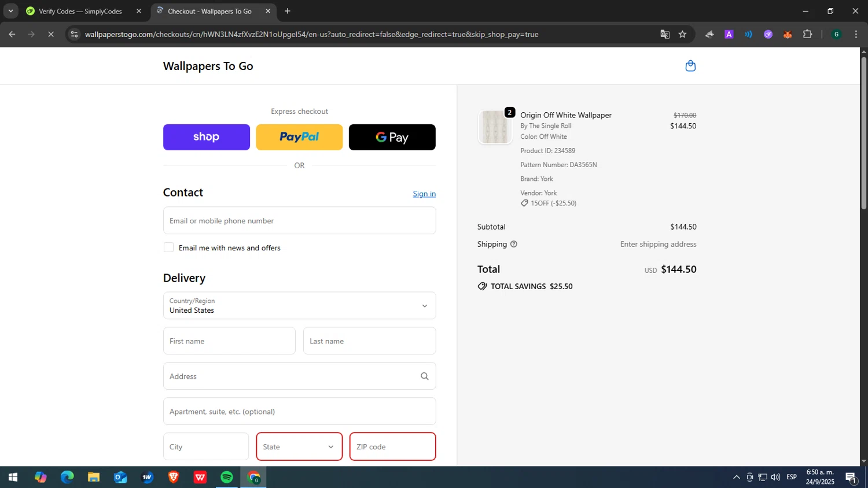Focus the Last name field

(369, 341)
